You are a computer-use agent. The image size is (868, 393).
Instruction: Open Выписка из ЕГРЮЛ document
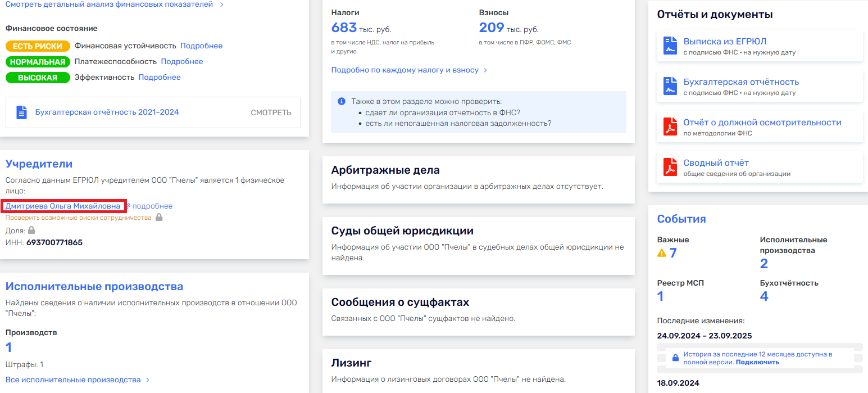click(725, 42)
